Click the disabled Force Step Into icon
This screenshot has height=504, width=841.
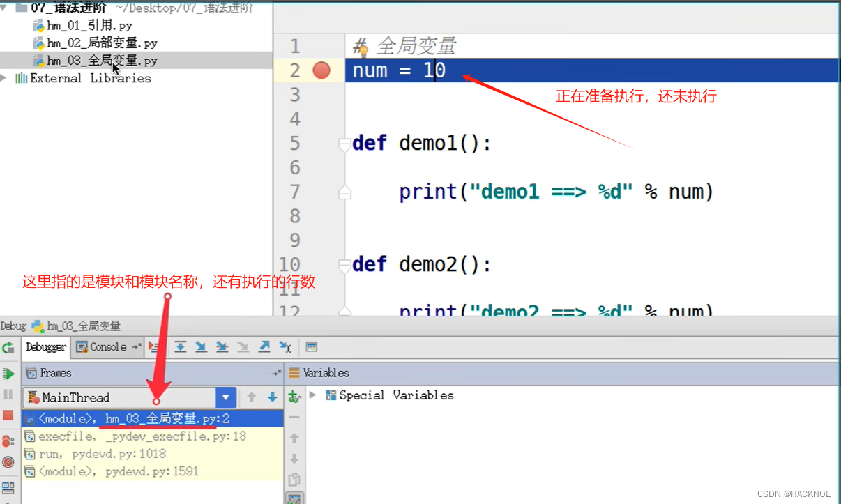pyautogui.click(x=243, y=346)
